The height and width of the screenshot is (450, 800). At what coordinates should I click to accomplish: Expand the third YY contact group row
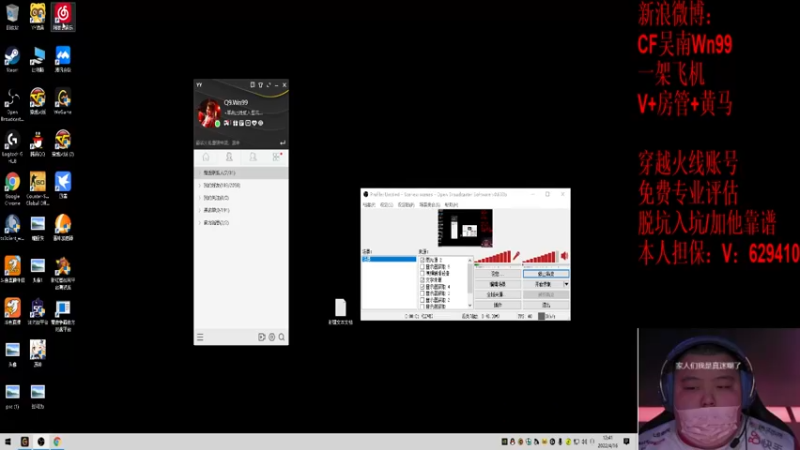pos(241,198)
